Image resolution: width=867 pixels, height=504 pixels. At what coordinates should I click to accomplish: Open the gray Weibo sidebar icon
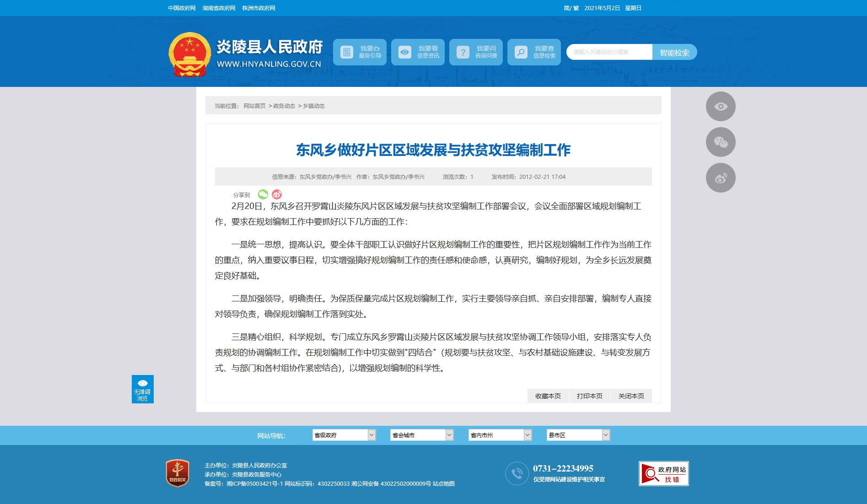click(x=721, y=178)
